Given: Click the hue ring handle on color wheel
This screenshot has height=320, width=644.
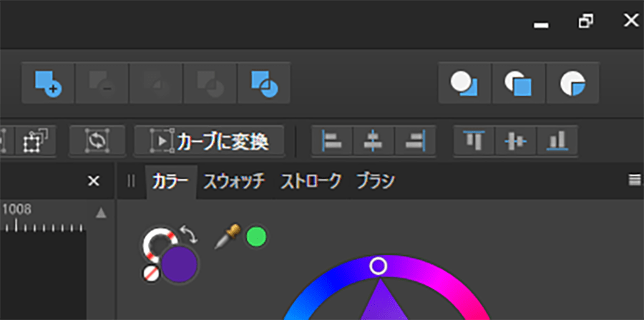Looking at the screenshot, I should [x=378, y=266].
